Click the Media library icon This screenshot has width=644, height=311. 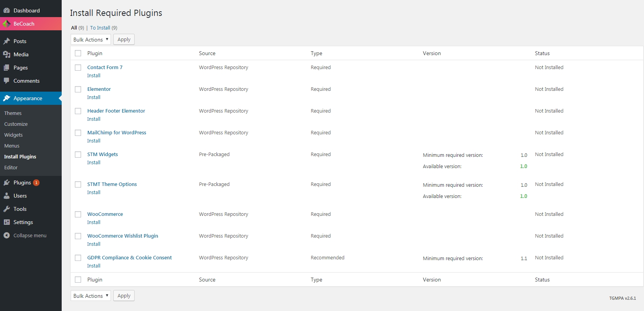tap(7, 54)
